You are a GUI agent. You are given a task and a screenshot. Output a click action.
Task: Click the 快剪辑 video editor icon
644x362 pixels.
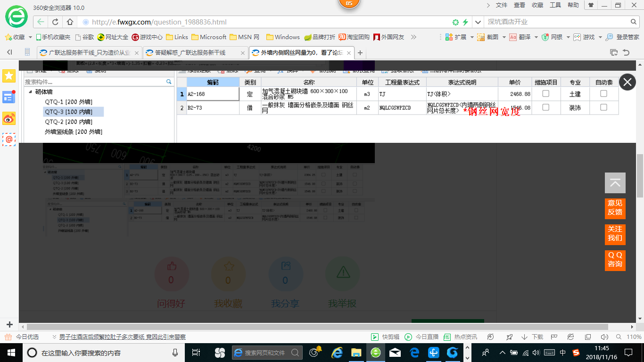coord(374,337)
